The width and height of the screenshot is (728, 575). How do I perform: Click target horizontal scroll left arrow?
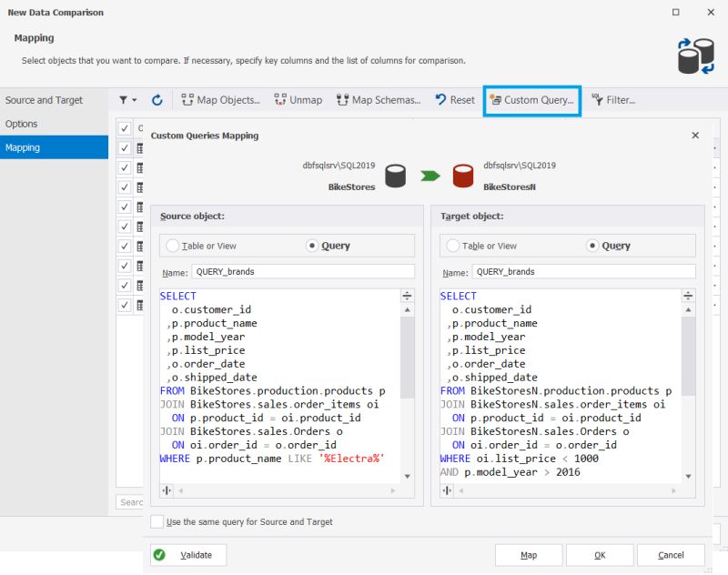[x=461, y=490]
